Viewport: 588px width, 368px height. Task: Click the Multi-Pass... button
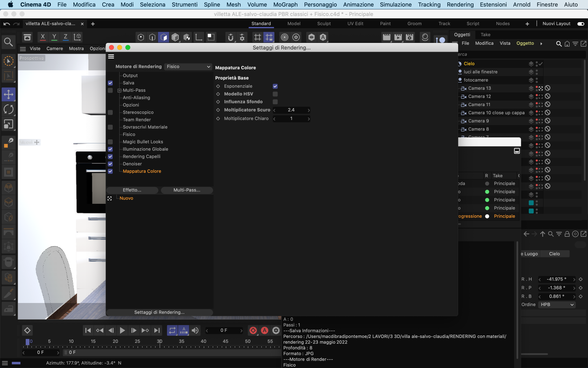pos(187,190)
